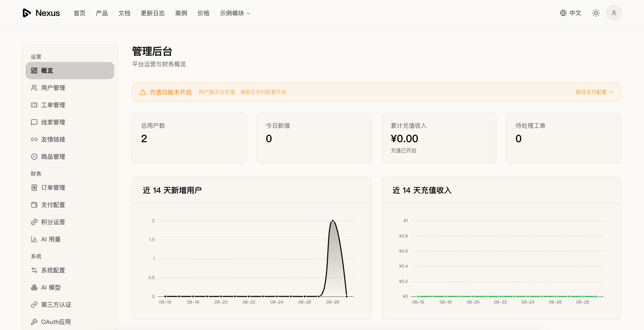Click the peak data point in new-users chart
644x330 pixels.
(x=333, y=221)
